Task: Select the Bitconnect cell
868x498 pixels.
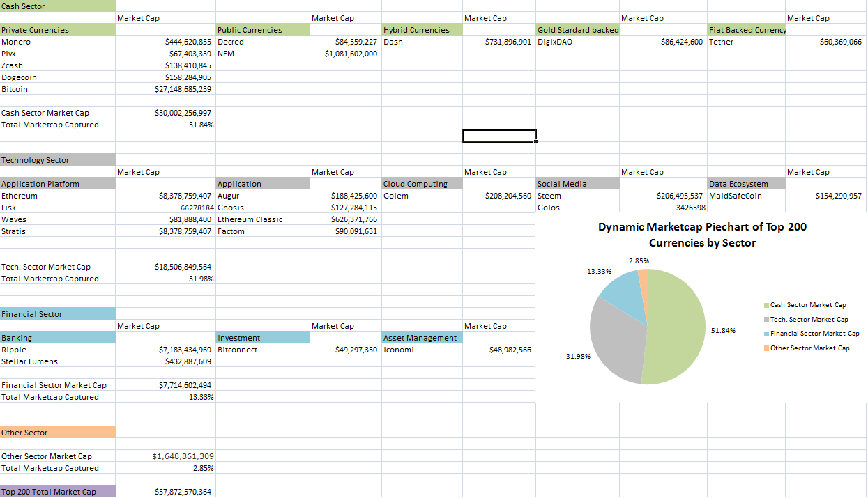Action: [263, 350]
